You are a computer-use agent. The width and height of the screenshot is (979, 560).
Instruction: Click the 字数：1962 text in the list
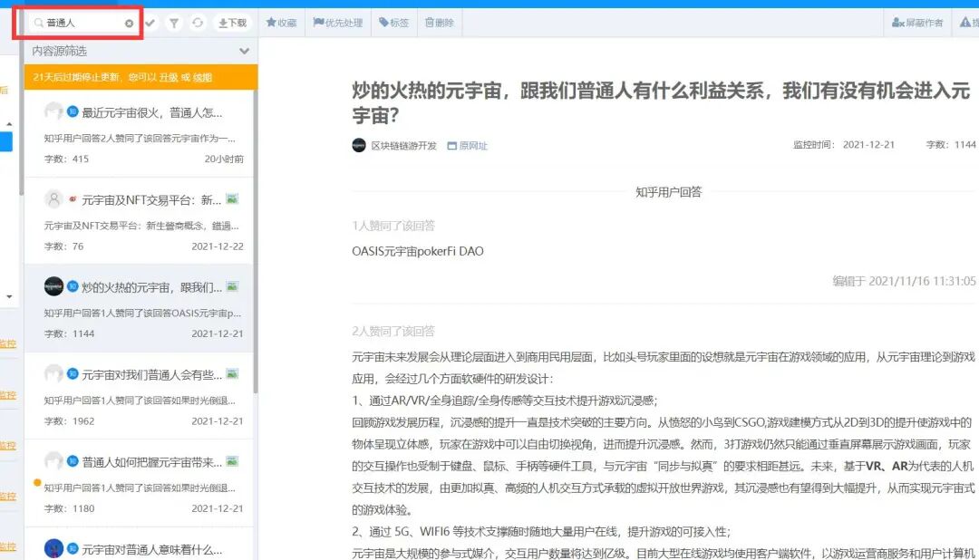(x=69, y=421)
